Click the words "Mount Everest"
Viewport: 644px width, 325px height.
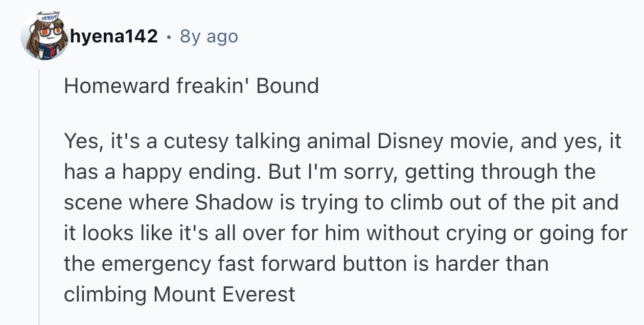(x=224, y=294)
